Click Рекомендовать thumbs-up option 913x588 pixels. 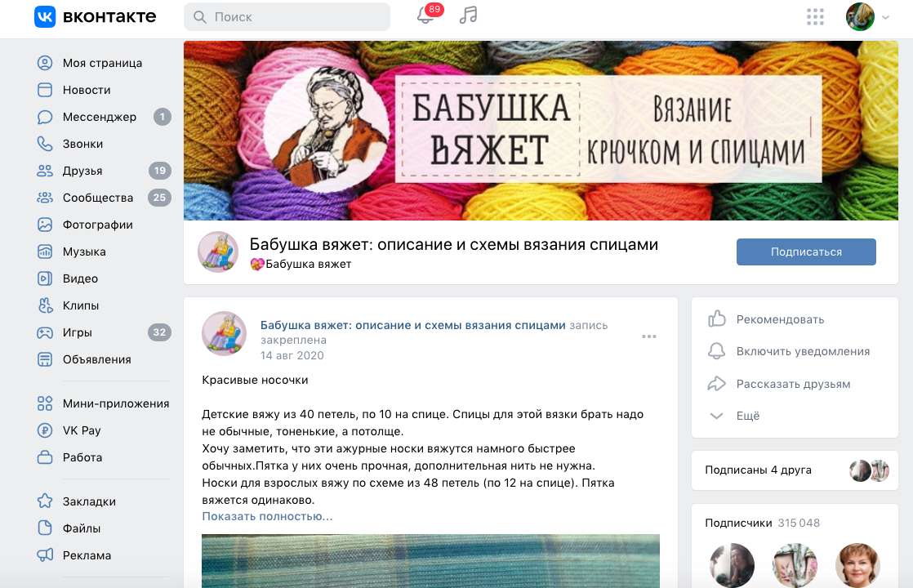(766, 319)
